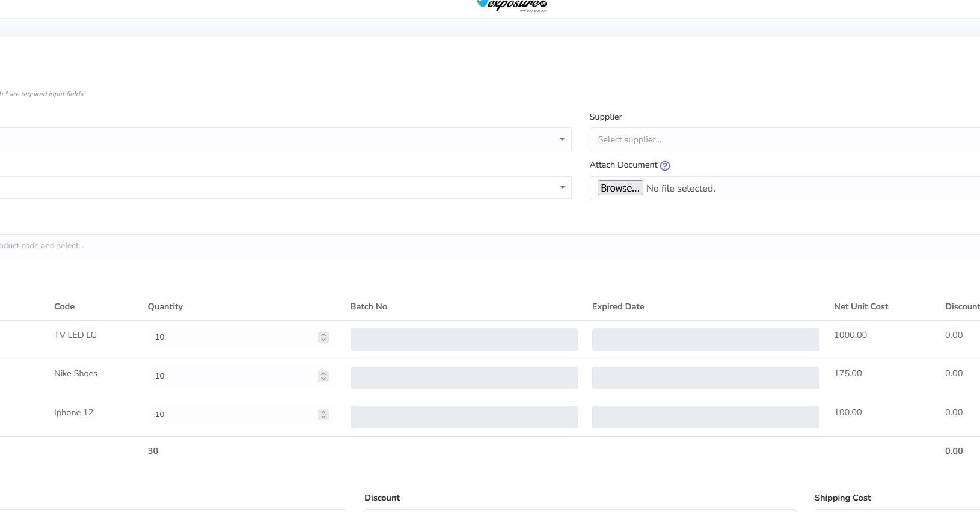980x512 pixels.
Task: Click the Code column header
Action: [x=64, y=306]
